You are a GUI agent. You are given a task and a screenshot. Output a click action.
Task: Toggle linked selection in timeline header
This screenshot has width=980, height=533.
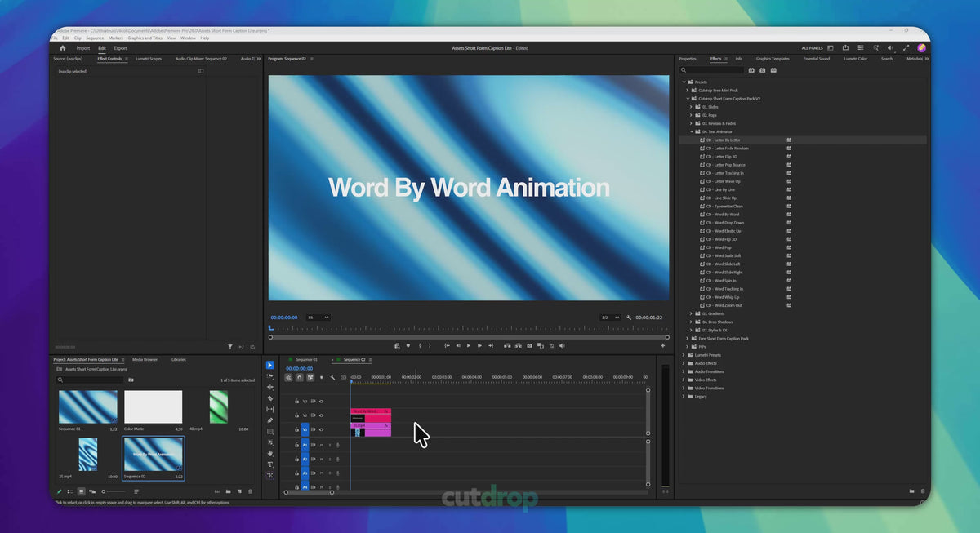pyautogui.click(x=310, y=377)
